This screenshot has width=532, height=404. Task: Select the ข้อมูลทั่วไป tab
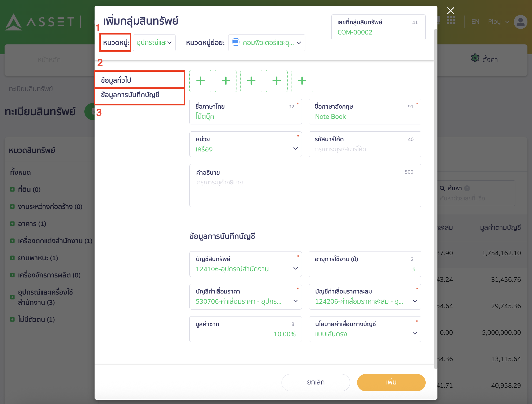(x=140, y=80)
